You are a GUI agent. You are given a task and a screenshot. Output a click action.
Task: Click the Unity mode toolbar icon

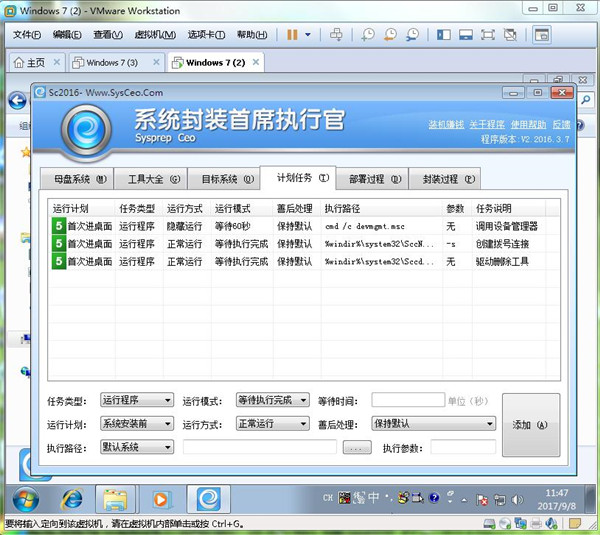coord(510,35)
